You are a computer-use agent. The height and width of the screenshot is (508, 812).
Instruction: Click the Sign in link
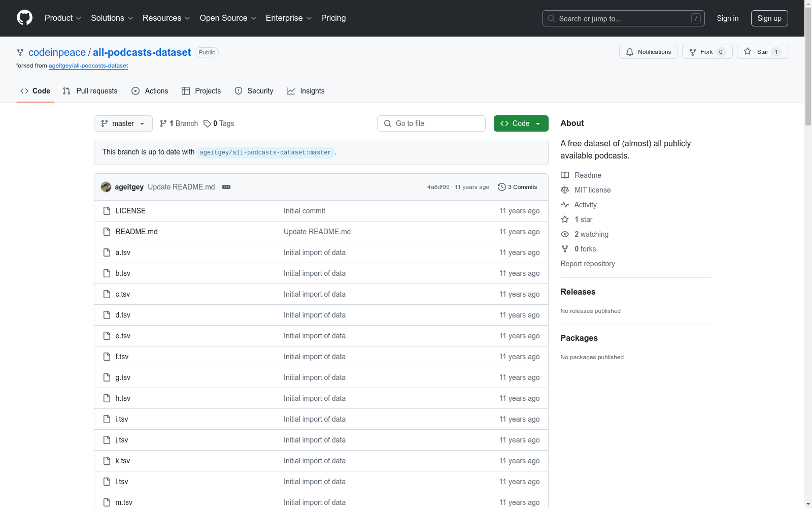click(728, 18)
